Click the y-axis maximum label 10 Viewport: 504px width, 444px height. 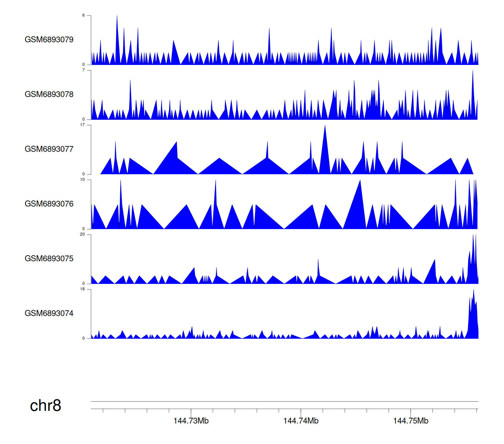(x=82, y=180)
